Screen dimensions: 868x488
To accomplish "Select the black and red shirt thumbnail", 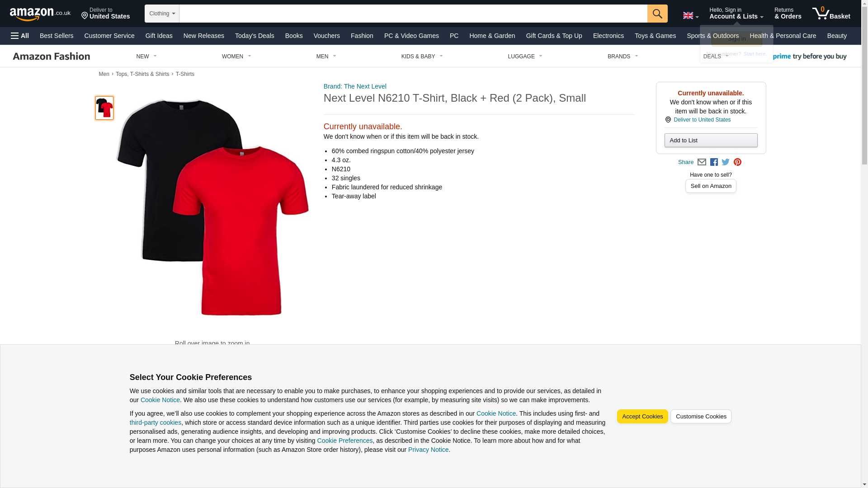I will [104, 108].
